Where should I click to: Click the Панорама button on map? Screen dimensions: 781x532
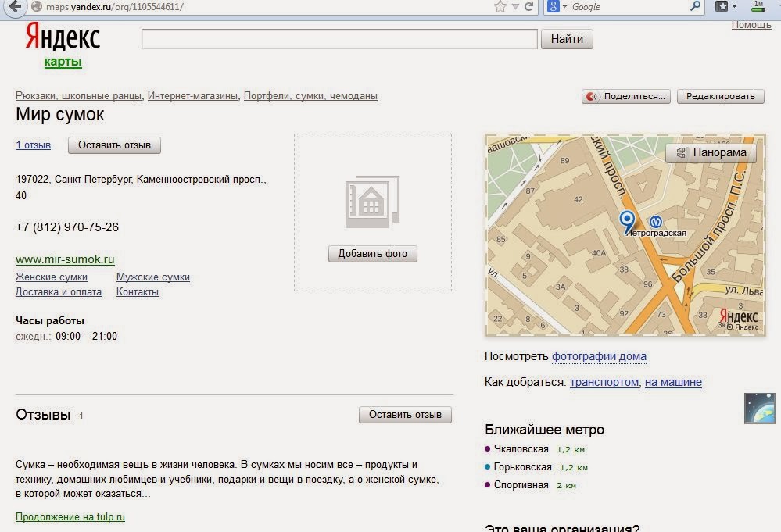(x=711, y=153)
